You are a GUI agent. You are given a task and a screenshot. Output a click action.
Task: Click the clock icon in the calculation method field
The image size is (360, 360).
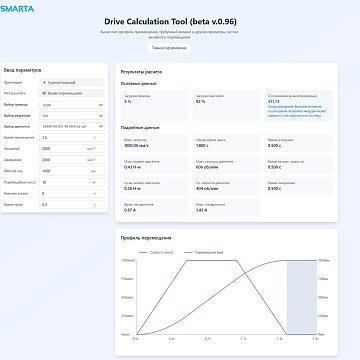pyautogui.click(x=45, y=93)
